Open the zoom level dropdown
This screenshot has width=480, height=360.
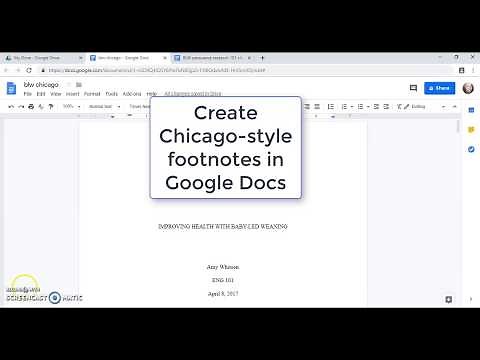pyautogui.click(x=72, y=107)
